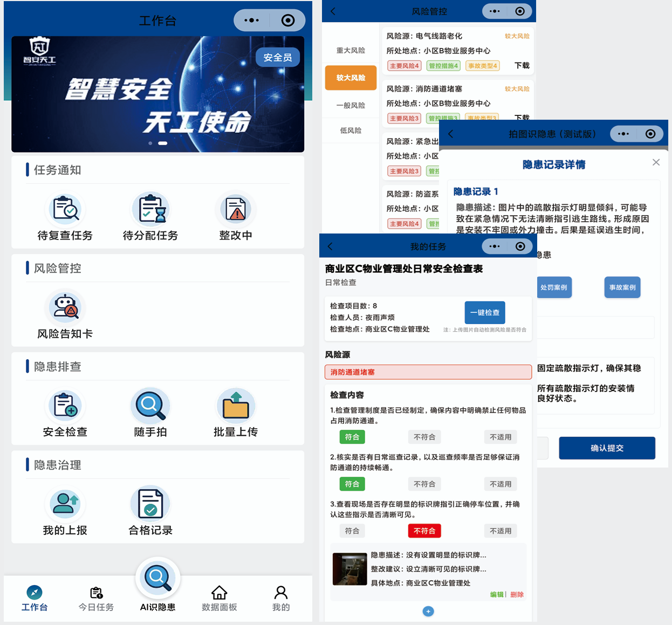Open the 随手拍 magnifier icon
This screenshot has height=625, width=672.
[150, 406]
